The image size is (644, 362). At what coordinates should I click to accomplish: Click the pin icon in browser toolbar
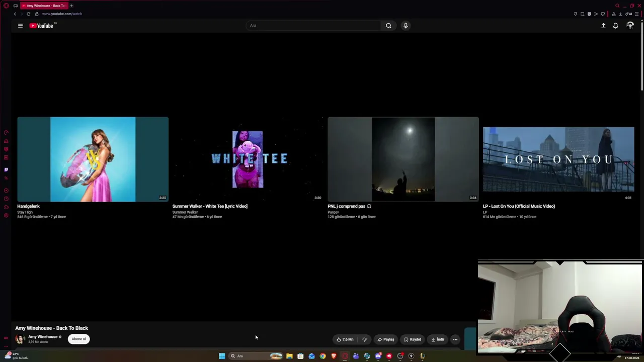tap(576, 14)
